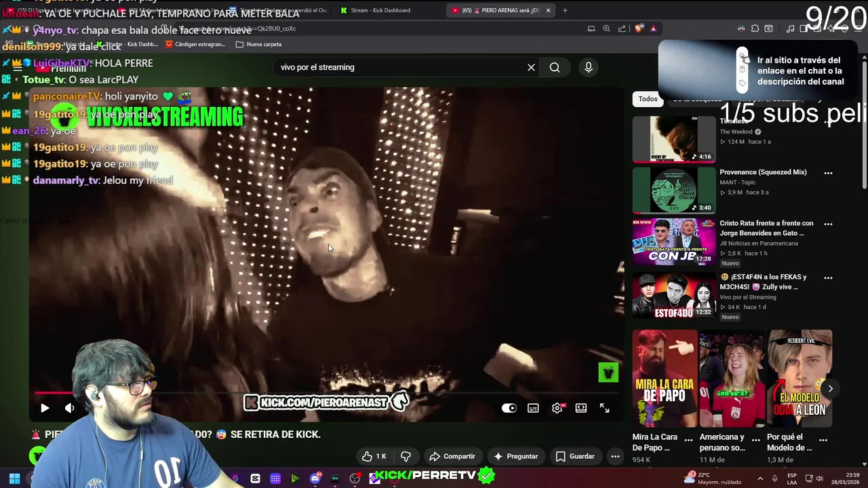The image size is (868, 488).
Task: Open Provenance (Squeezed Mix) thumbnail
Action: (673, 190)
